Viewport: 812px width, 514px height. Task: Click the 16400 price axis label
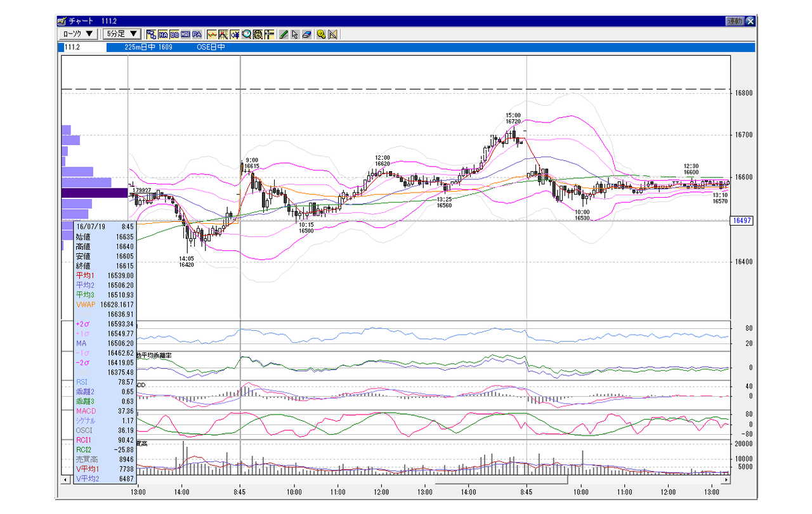(x=743, y=262)
